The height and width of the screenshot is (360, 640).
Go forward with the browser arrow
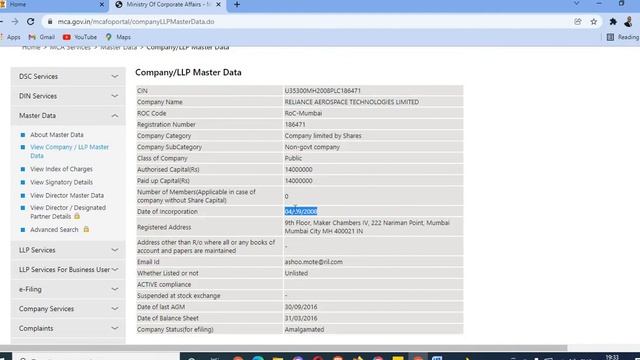point(15,22)
